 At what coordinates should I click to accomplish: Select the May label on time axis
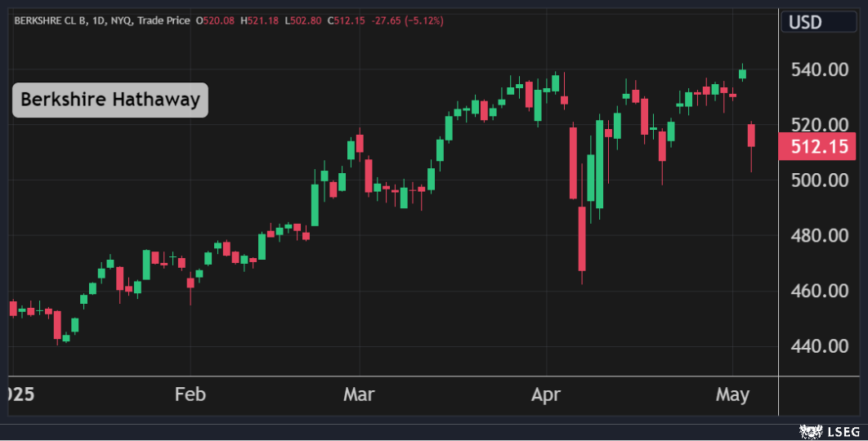[732, 395]
